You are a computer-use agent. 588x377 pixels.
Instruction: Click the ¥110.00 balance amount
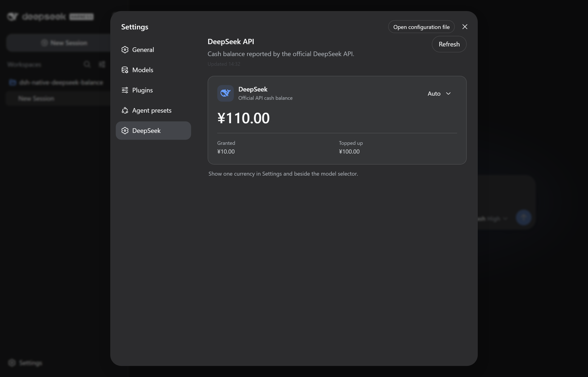pos(243,118)
